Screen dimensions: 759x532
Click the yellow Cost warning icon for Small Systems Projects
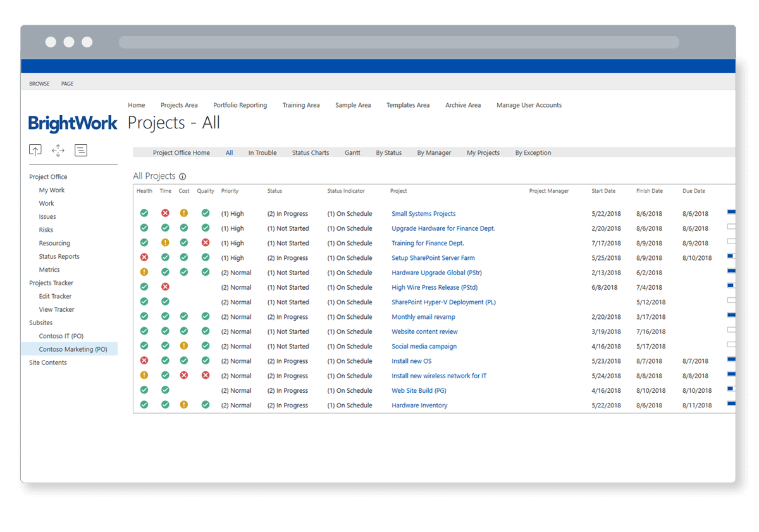pos(184,213)
